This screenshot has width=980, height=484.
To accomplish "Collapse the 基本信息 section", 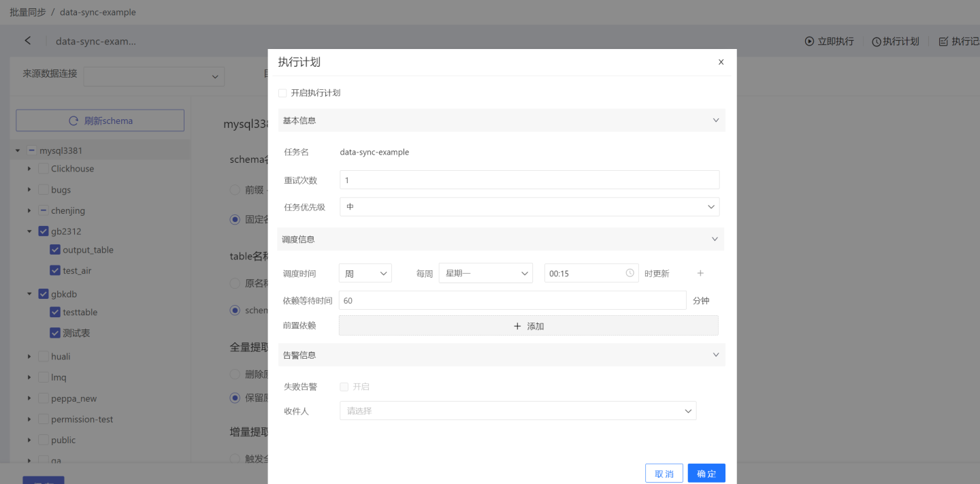I will coord(715,120).
